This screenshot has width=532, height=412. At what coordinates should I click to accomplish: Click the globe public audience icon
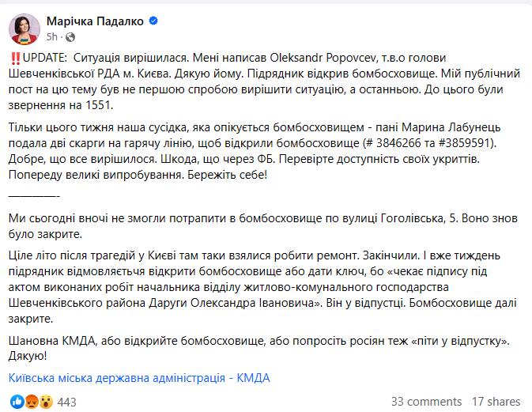pos(70,36)
